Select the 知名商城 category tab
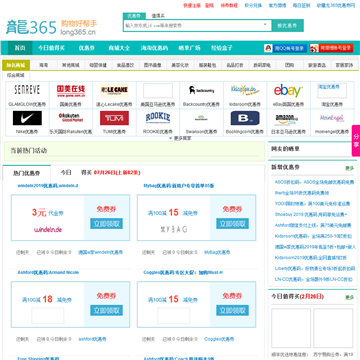The image size is (360, 360). coord(16,65)
